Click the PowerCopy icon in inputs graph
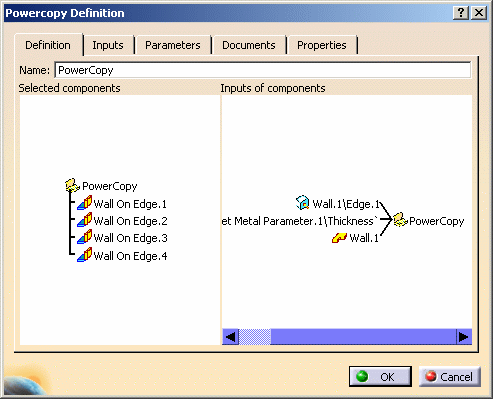493x399 pixels. [400, 220]
